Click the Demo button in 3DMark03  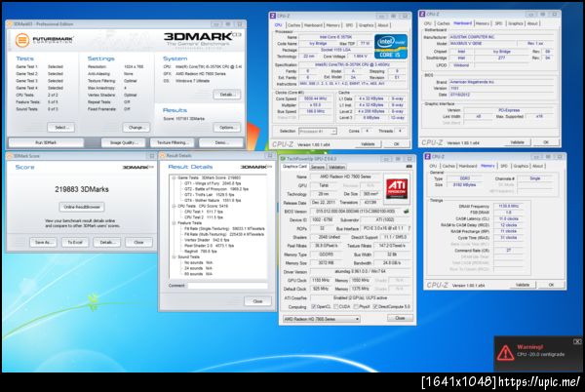[x=221, y=142]
